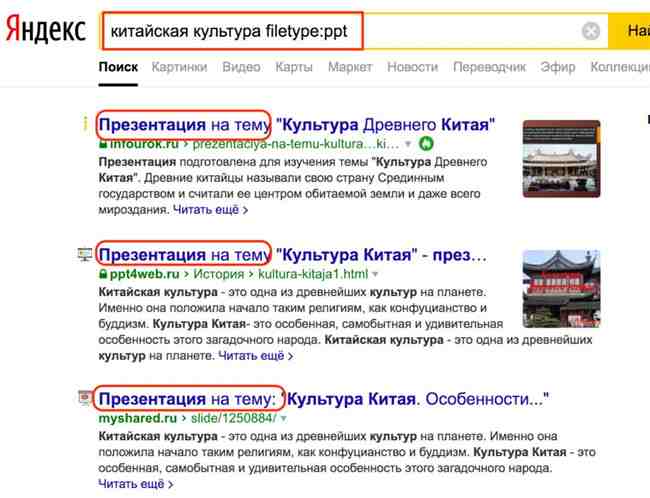
Task: Click Читать ещё in the myshared result
Action: [x=136, y=483]
